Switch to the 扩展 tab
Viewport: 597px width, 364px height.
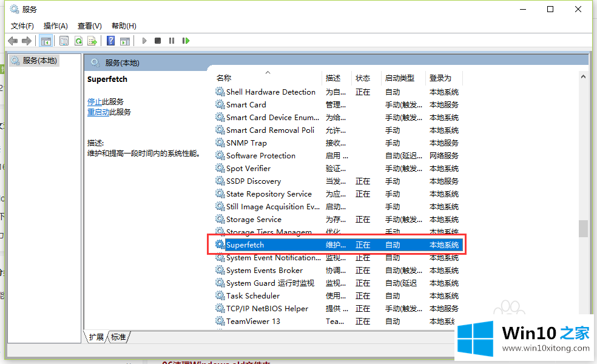pos(96,337)
